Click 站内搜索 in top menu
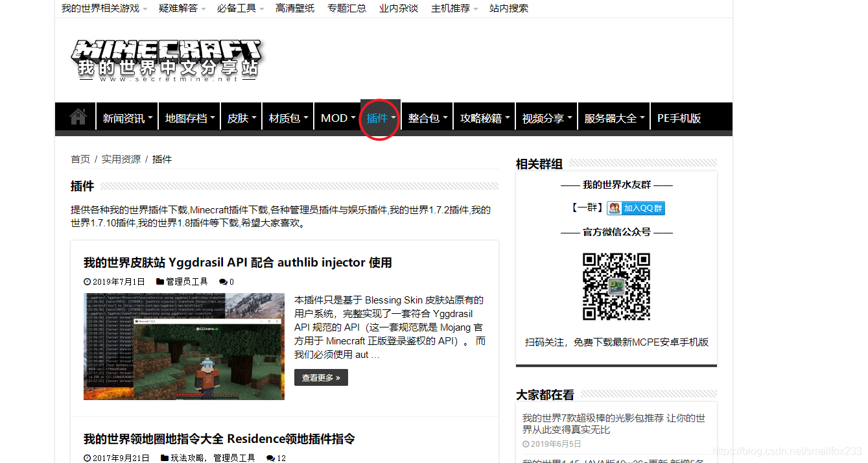This screenshot has height=463, width=868. point(509,8)
